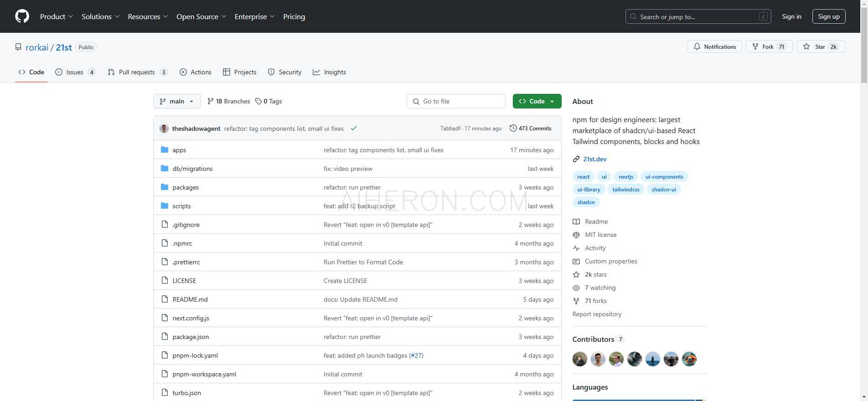Click the package.json file icon

pos(165,337)
